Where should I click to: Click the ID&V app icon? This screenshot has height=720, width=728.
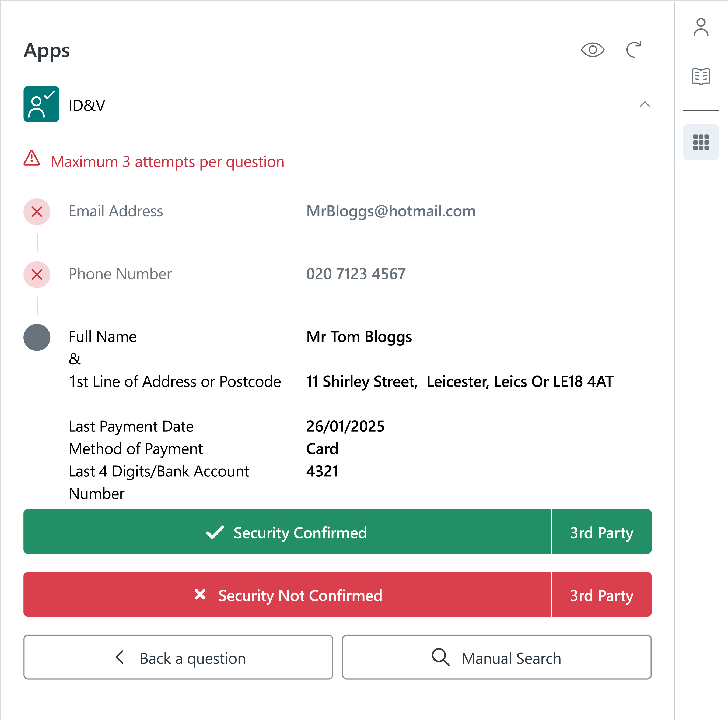pos(41,104)
